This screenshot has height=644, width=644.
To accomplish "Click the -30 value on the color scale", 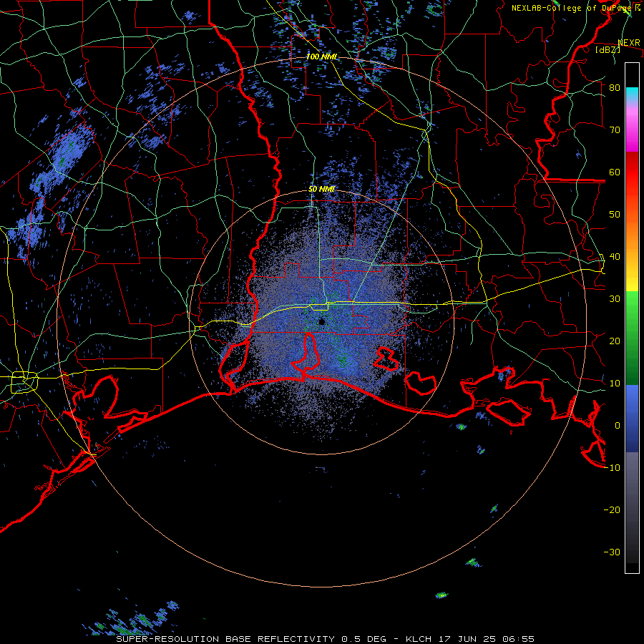I will pyautogui.click(x=612, y=552).
